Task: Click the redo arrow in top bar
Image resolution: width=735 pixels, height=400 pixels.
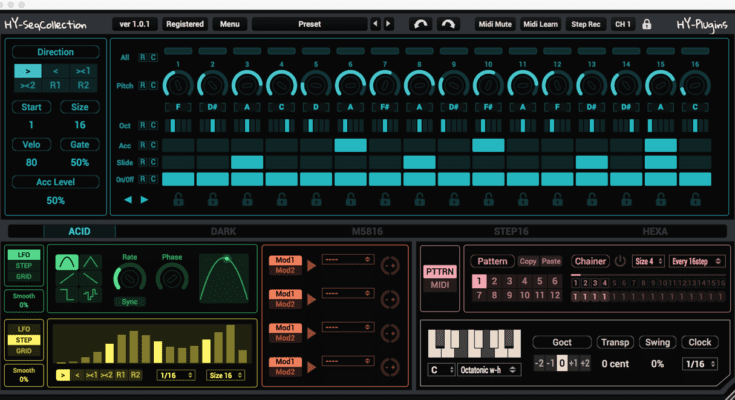Action: (447, 23)
